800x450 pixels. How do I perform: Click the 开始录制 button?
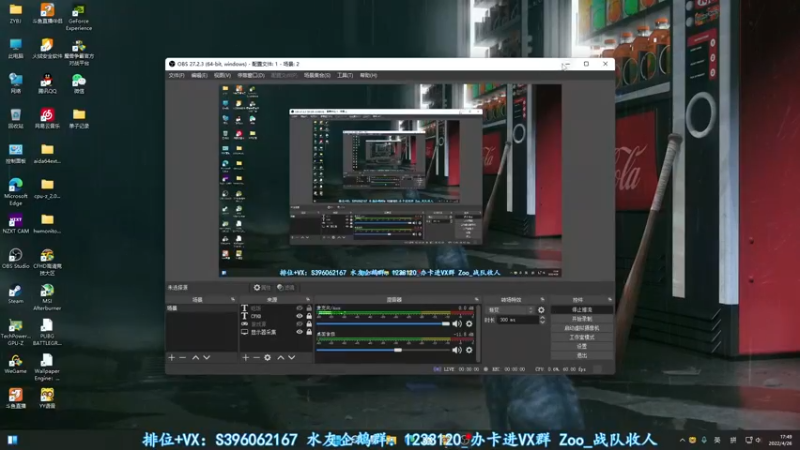582,319
